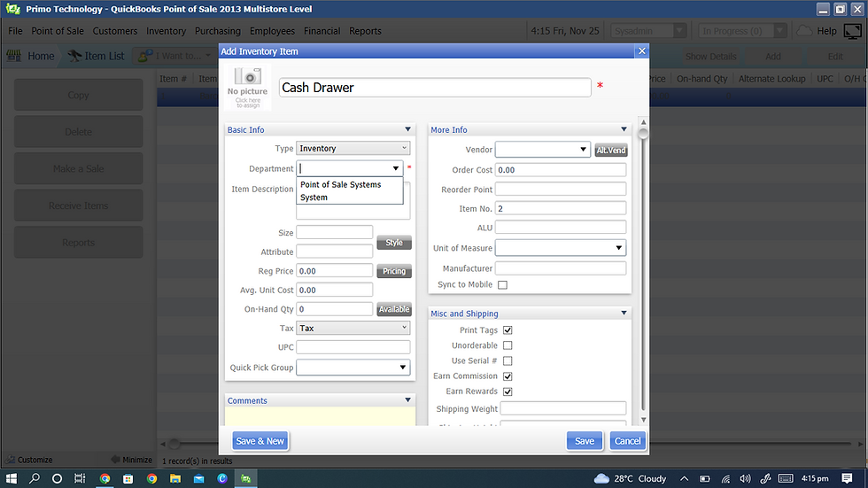Toggle the Sync to Mobile checkbox

[x=503, y=285]
